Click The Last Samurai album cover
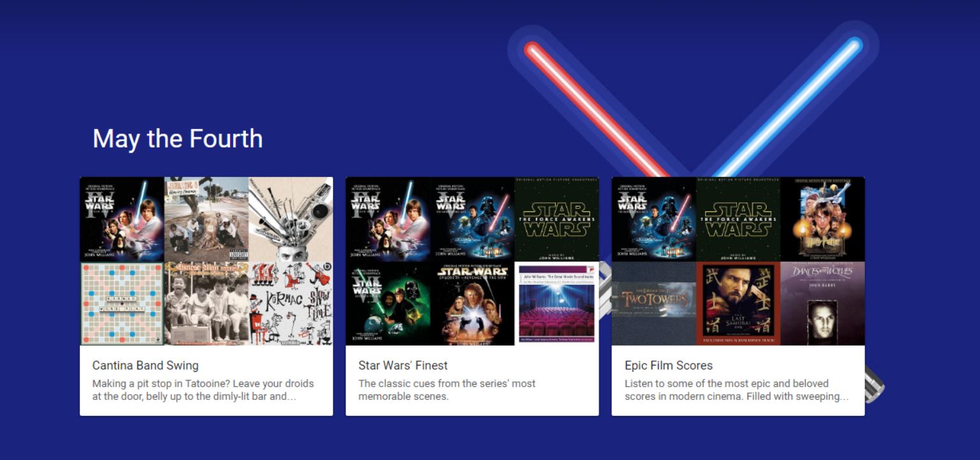Viewport: 980px width, 460px height. click(x=739, y=303)
